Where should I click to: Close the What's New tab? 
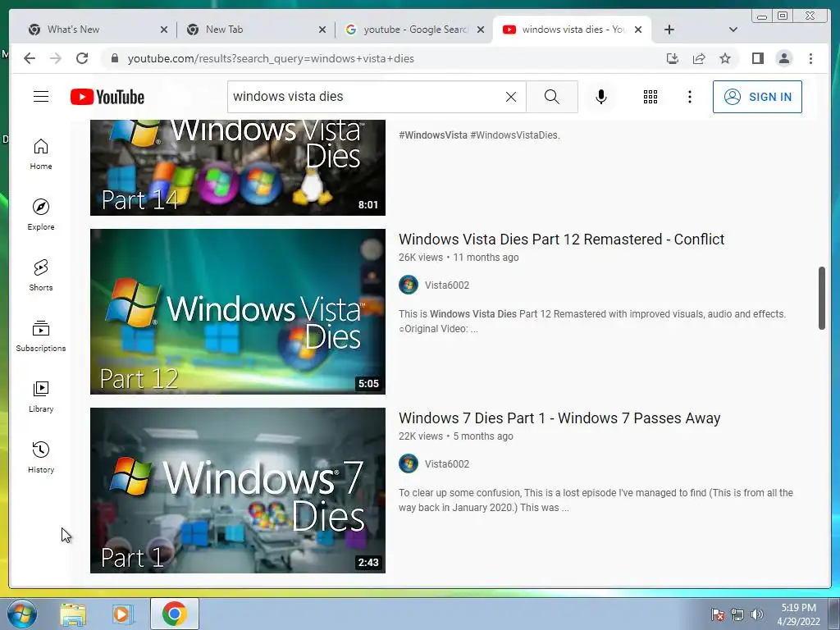tap(164, 30)
